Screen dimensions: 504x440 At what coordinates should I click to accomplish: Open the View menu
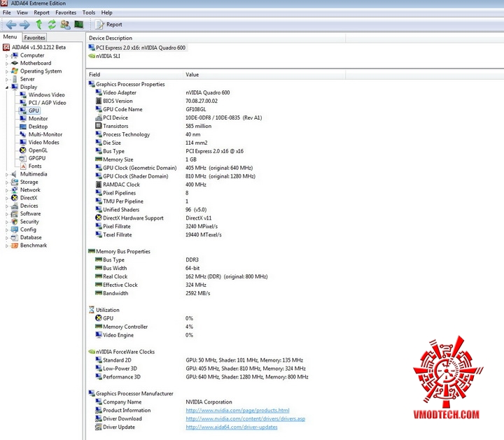[22, 13]
